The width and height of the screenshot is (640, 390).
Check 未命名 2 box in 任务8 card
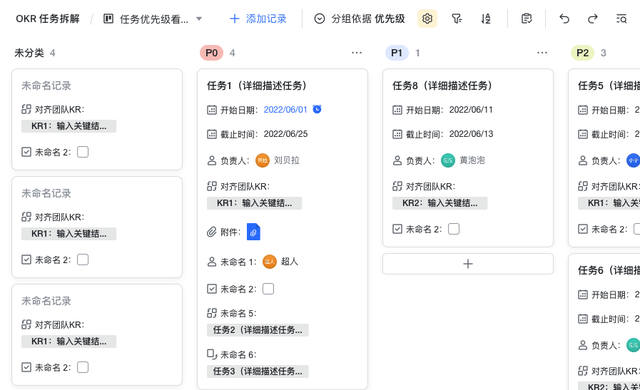pos(454,229)
